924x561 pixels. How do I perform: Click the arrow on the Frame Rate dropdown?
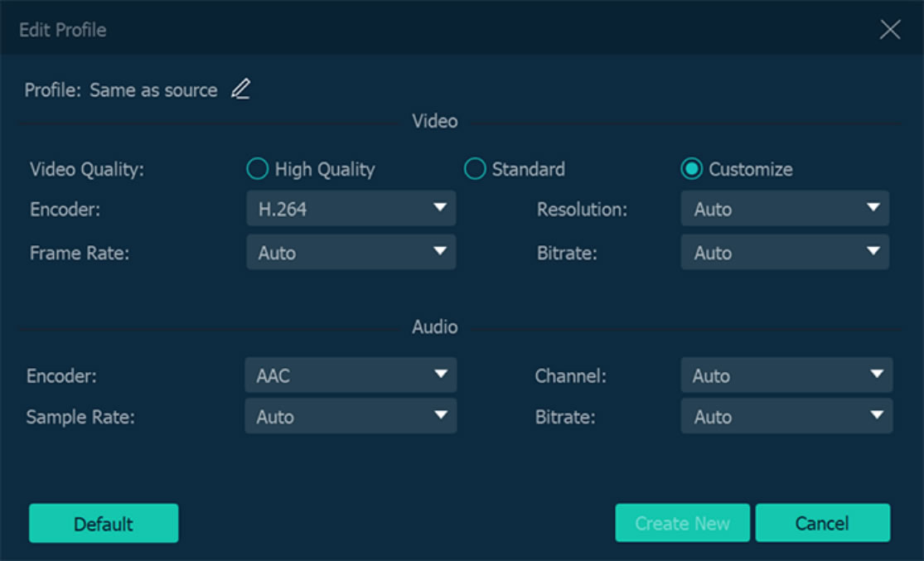(440, 253)
